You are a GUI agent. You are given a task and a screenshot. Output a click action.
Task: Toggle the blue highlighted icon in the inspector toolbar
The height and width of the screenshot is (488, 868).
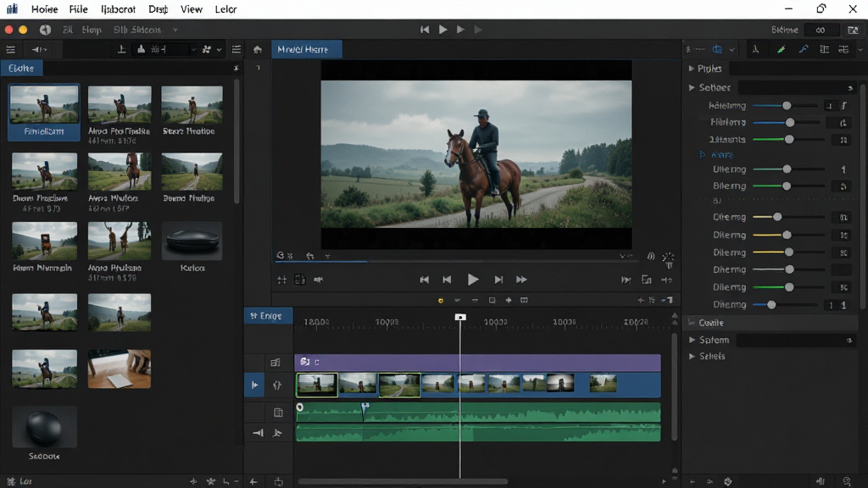pos(717,49)
